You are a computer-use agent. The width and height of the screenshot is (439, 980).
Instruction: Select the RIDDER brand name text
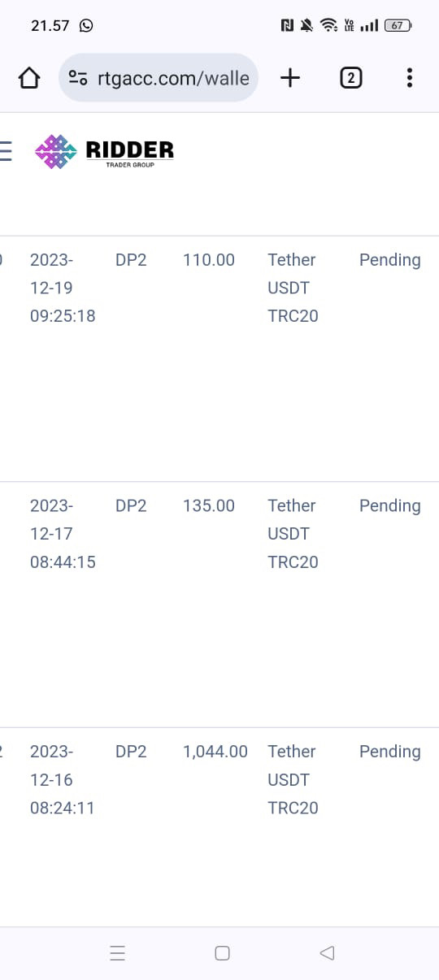(130, 150)
